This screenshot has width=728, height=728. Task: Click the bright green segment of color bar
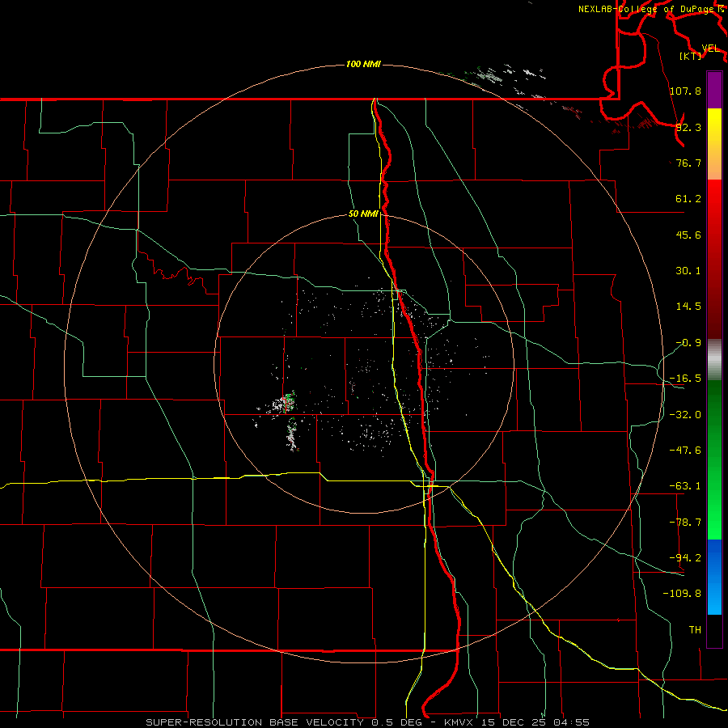coord(714,459)
